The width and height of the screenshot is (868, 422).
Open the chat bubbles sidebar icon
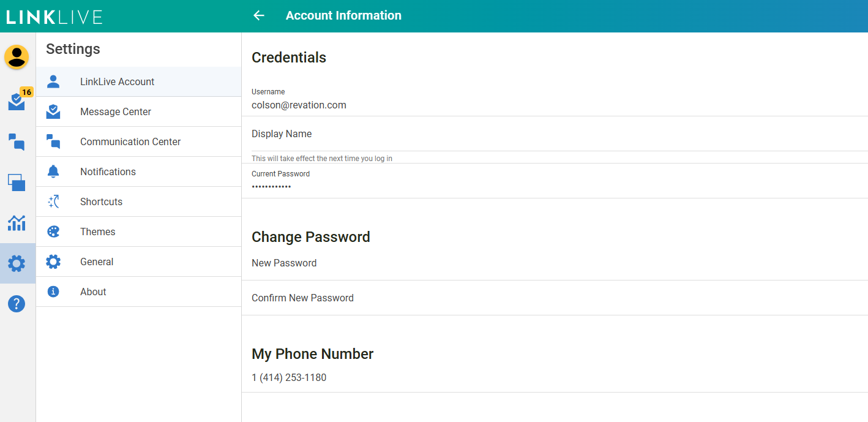click(17, 142)
